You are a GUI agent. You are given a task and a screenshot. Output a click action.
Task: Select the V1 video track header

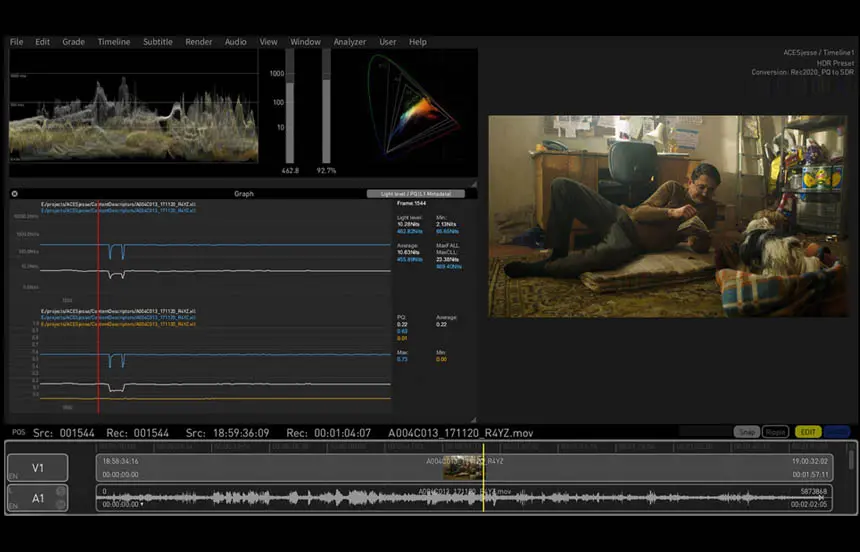coord(37,468)
